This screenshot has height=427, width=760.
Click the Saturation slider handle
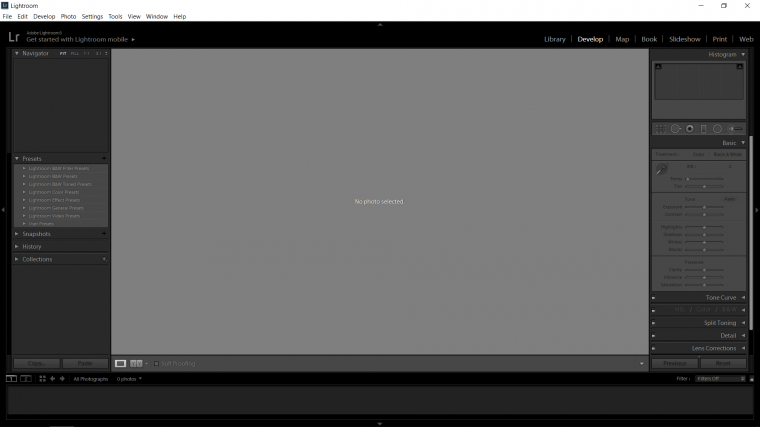tap(704, 285)
